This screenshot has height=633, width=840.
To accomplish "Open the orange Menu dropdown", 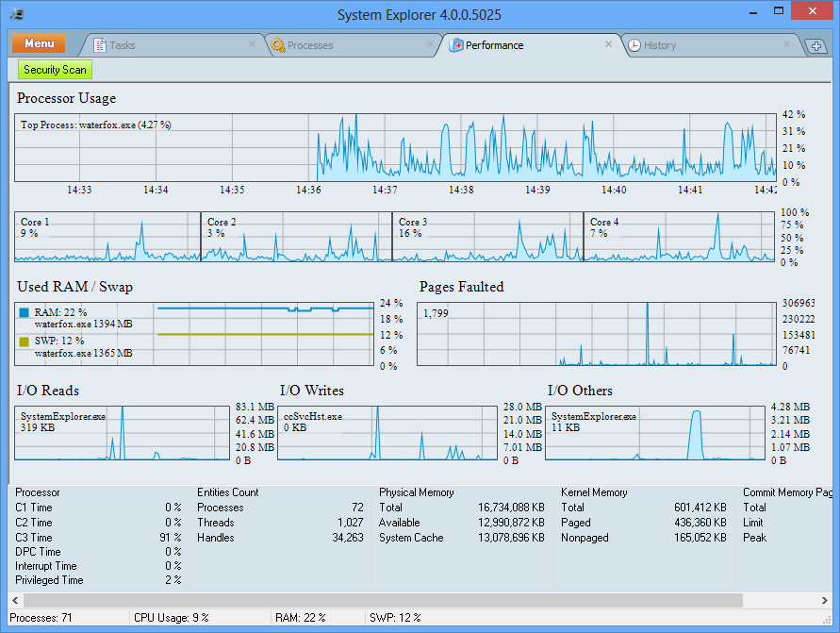I will (x=39, y=44).
